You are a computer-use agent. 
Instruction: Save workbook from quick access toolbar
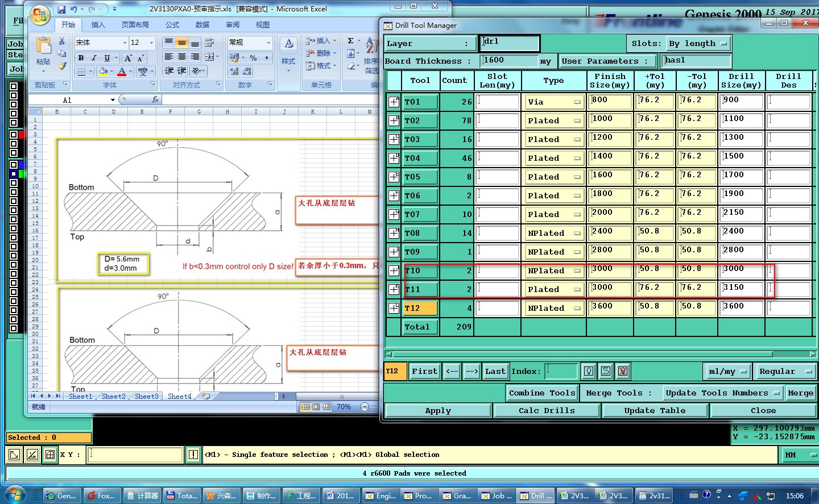(x=61, y=10)
